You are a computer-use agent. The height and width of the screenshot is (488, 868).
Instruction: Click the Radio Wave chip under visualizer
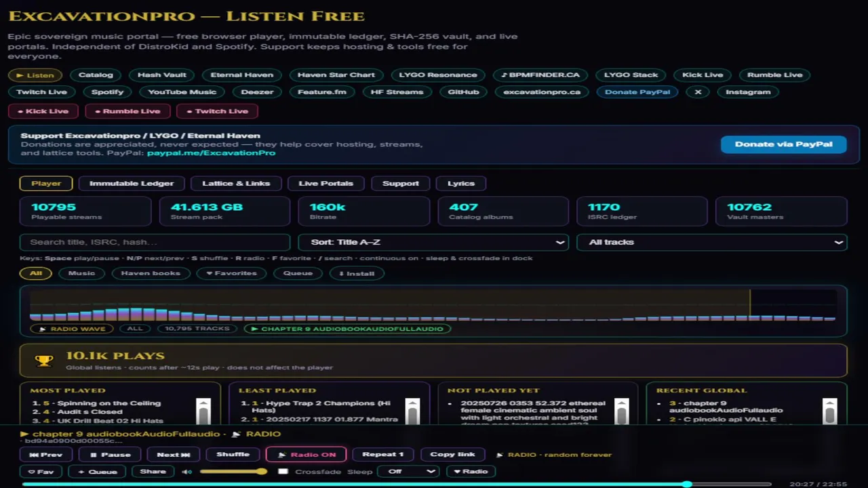pos(72,329)
